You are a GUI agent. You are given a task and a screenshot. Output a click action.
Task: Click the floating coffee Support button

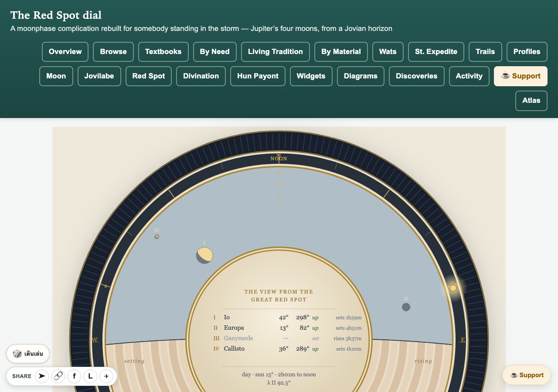click(x=527, y=375)
